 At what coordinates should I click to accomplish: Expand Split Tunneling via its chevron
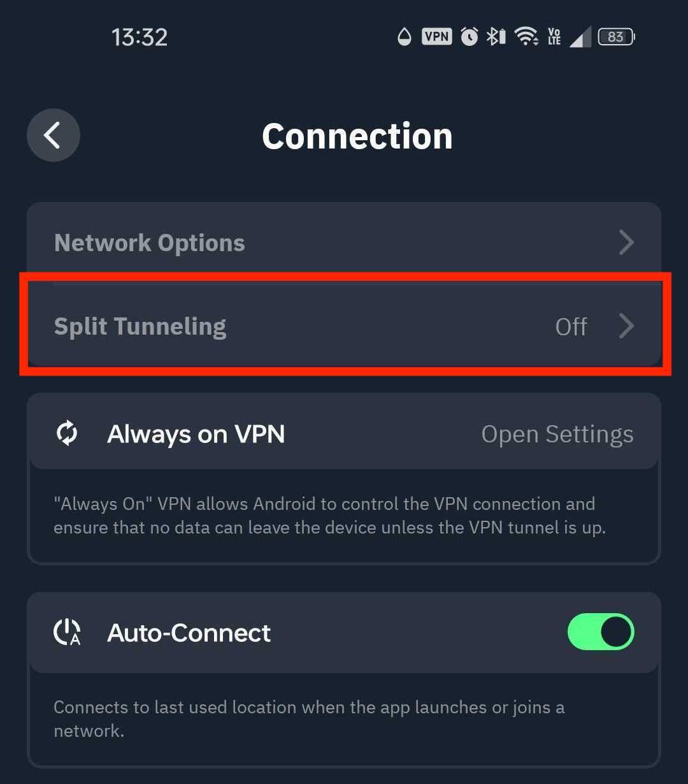(x=627, y=326)
